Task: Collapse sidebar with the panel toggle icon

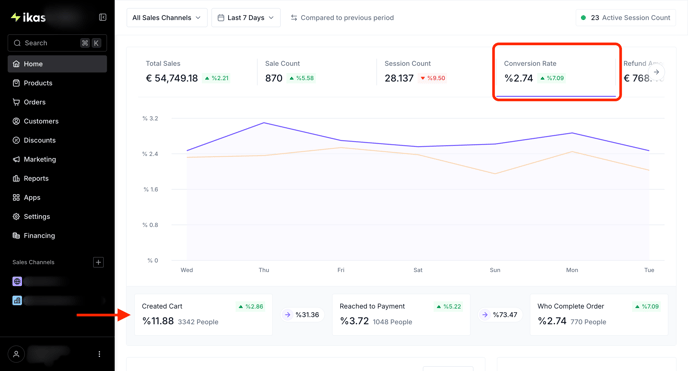Action: pos(103,17)
